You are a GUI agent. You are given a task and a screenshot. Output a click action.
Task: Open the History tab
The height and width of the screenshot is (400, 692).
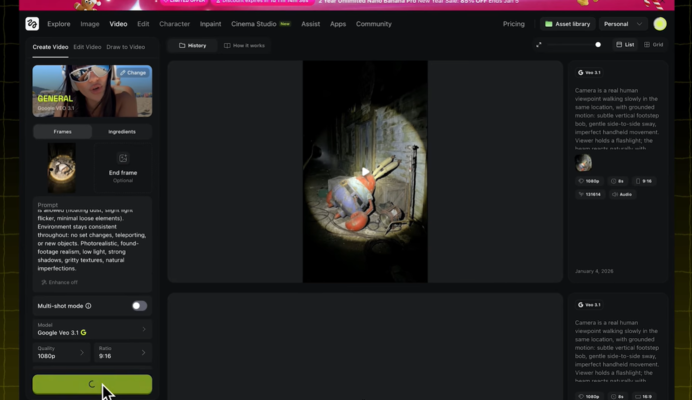tap(192, 45)
